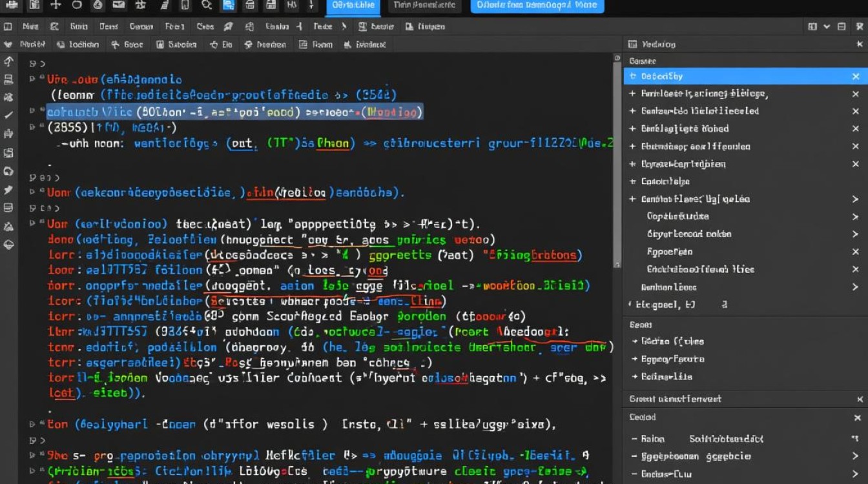Image resolution: width=868 pixels, height=484 pixels.
Task: Open chevron on the eighth right-panel row
Action: pos(855,199)
